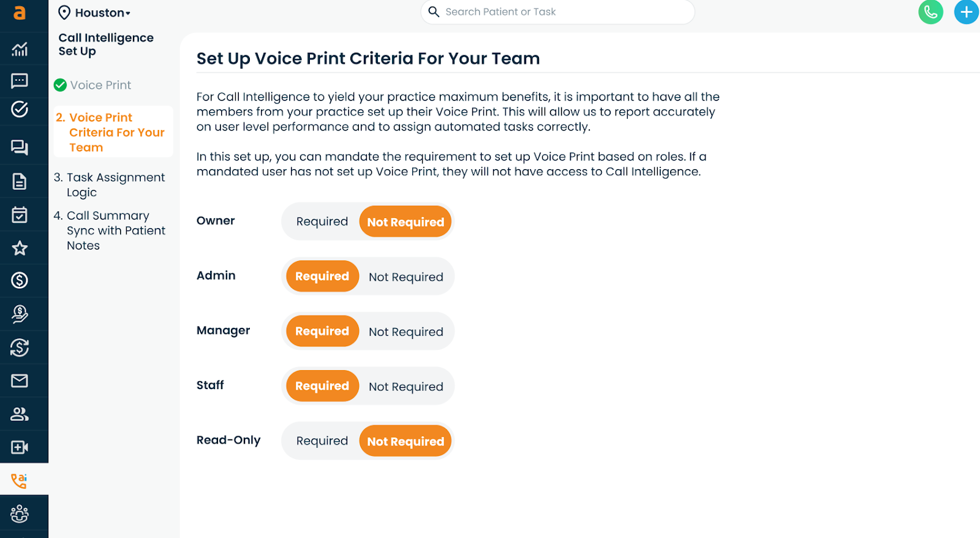Click the blue plus add icon
Screen dimensions: 980x538
(966, 12)
